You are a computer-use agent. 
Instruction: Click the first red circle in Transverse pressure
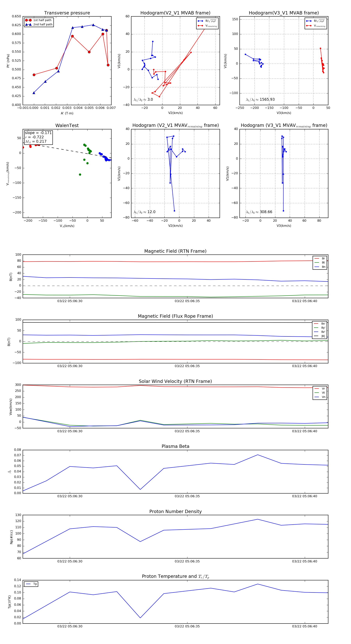click(34, 75)
